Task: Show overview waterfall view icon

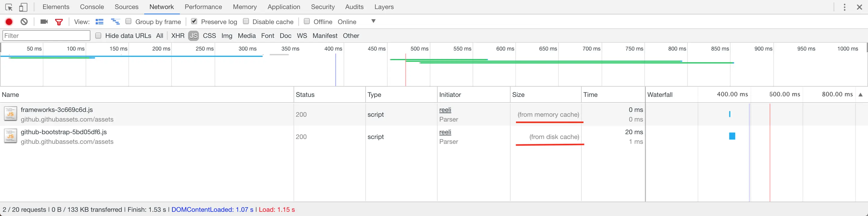Action: pyautogui.click(x=115, y=22)
